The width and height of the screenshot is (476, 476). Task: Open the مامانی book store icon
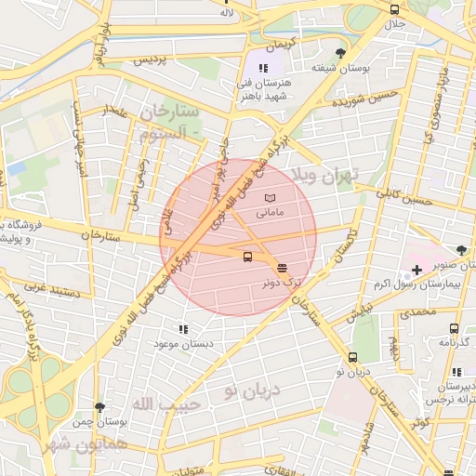click(270, 198)
